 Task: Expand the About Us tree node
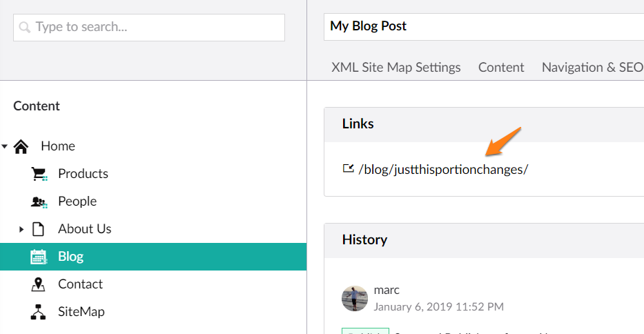click(x=21, y=229)
